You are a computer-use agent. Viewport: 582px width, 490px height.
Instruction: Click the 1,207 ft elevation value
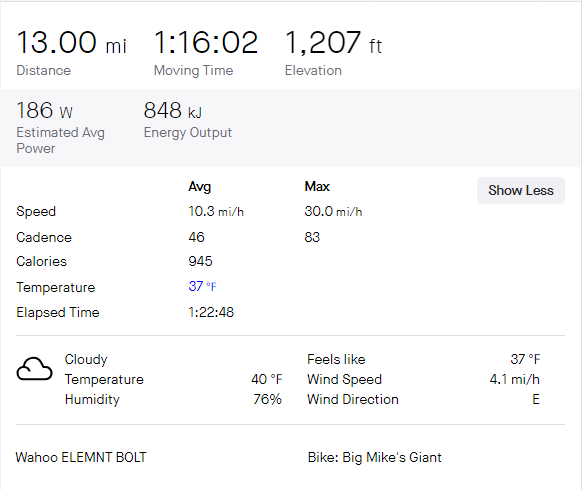333,43
